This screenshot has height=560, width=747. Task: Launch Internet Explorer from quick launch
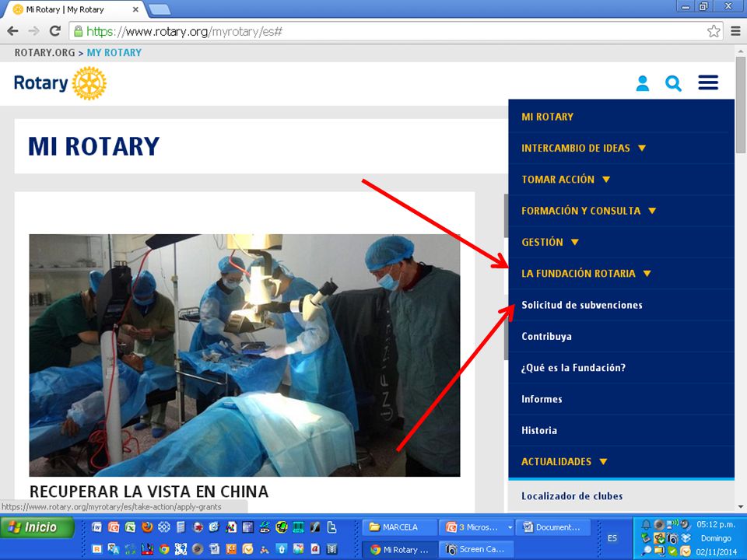coord(214,527)
